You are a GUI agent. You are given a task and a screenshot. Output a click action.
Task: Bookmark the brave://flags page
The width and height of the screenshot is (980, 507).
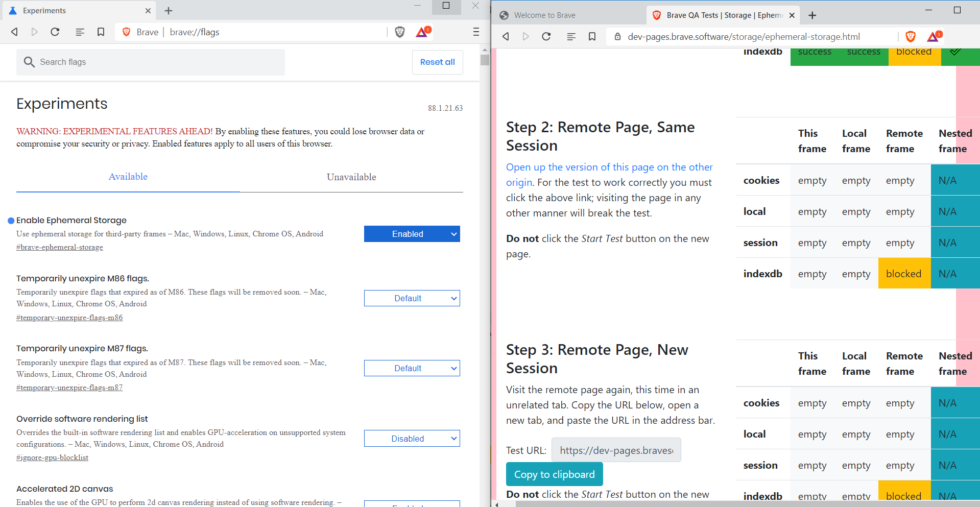pyautogui.click(x=101, y=32)
